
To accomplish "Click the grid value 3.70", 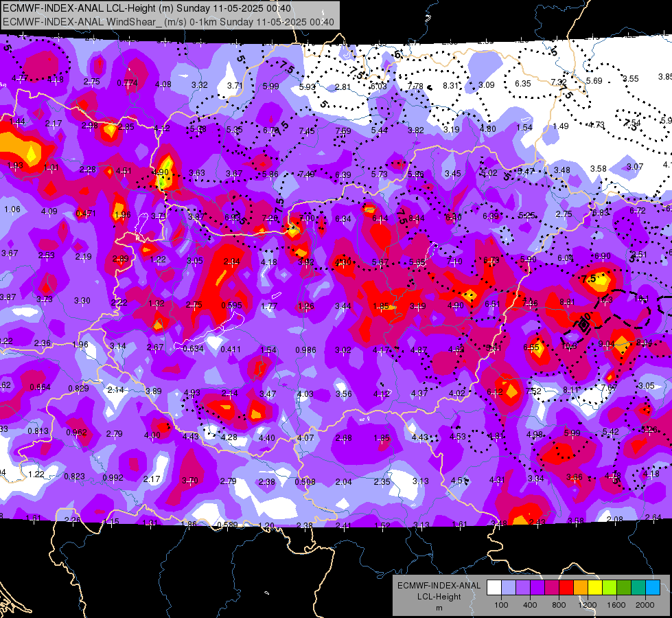I will coord(190,481).
